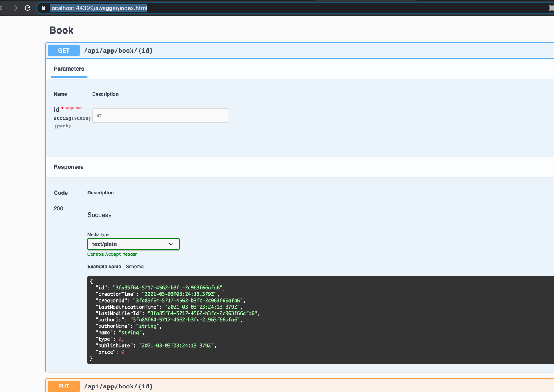Click the browser back arrow
554x392 pixels.
point(5,8)
